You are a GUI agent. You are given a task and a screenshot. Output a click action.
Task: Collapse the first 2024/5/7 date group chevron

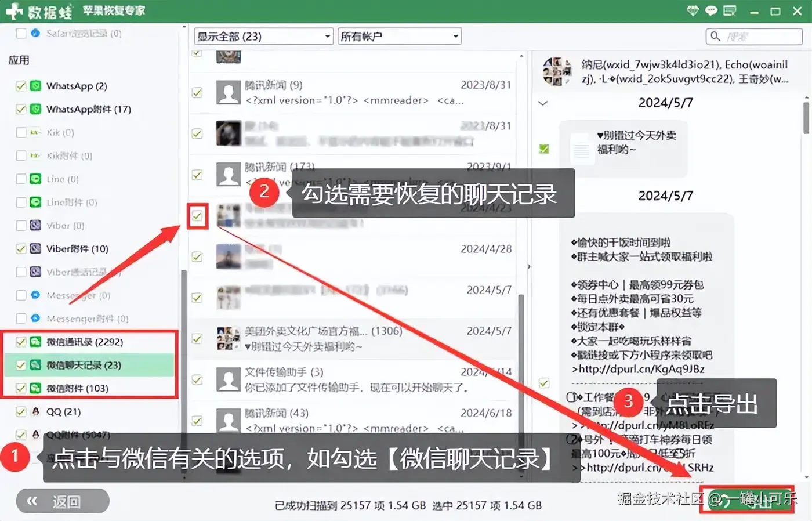(543, 103)
